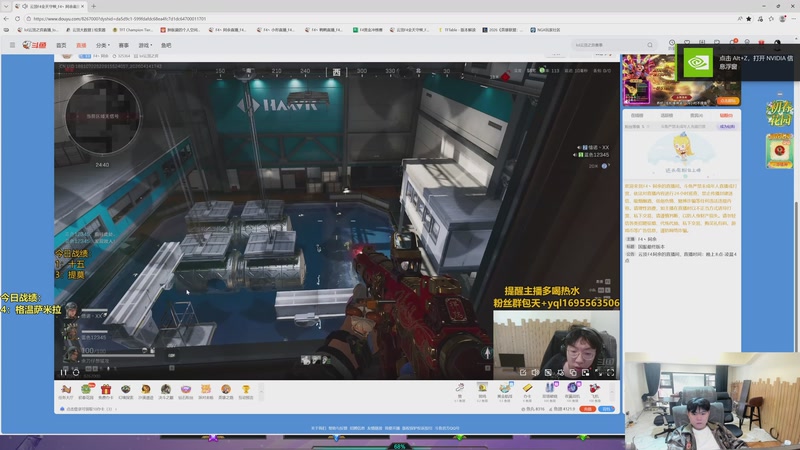Viewport: 800px width, 450px height.
Task: Open watch history clock icon in header
Action: (x=672, y=43)
